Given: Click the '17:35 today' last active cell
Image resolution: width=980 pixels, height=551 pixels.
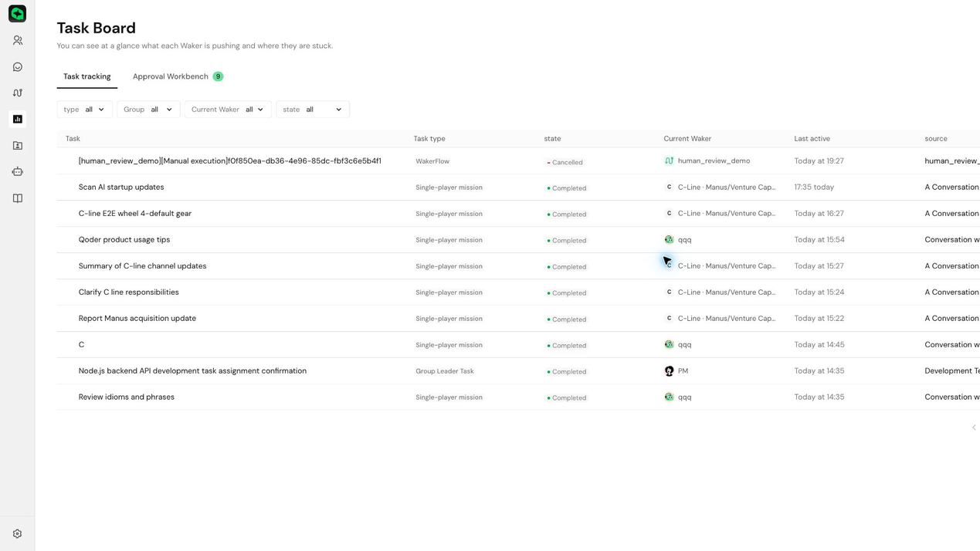Looking at the screenshot, I should 814,188.
